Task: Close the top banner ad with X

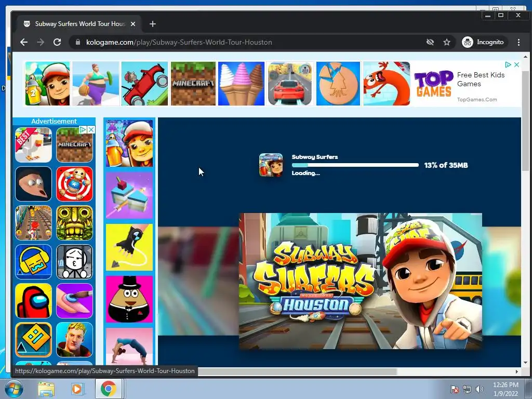Action: pyautogui.click(x=516, y=64)
